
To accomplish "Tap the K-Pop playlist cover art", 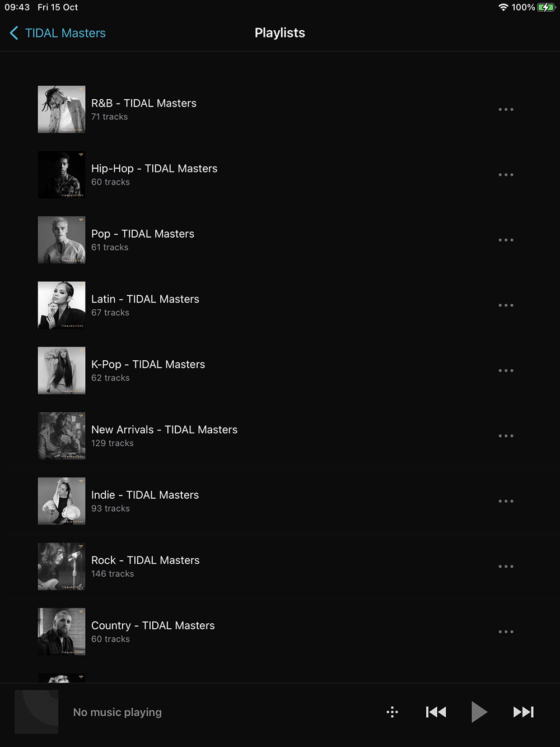I will click(x=62, y=370).
